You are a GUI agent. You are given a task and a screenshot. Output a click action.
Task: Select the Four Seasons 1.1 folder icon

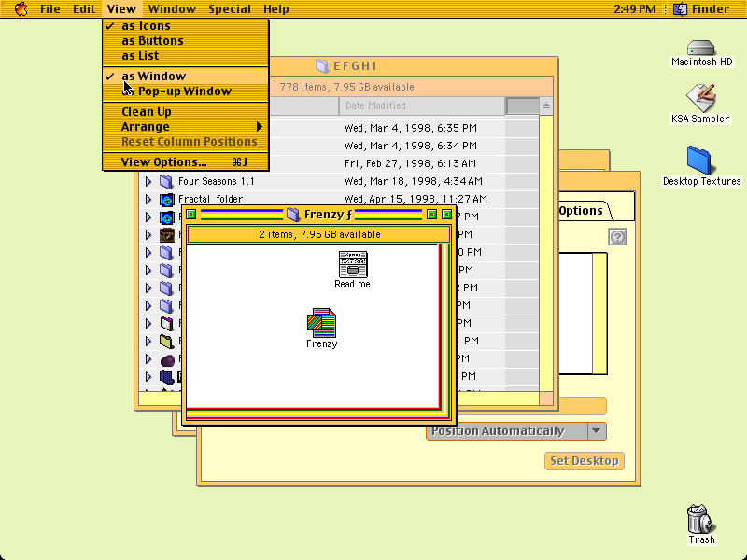click(x=166, y=181)
